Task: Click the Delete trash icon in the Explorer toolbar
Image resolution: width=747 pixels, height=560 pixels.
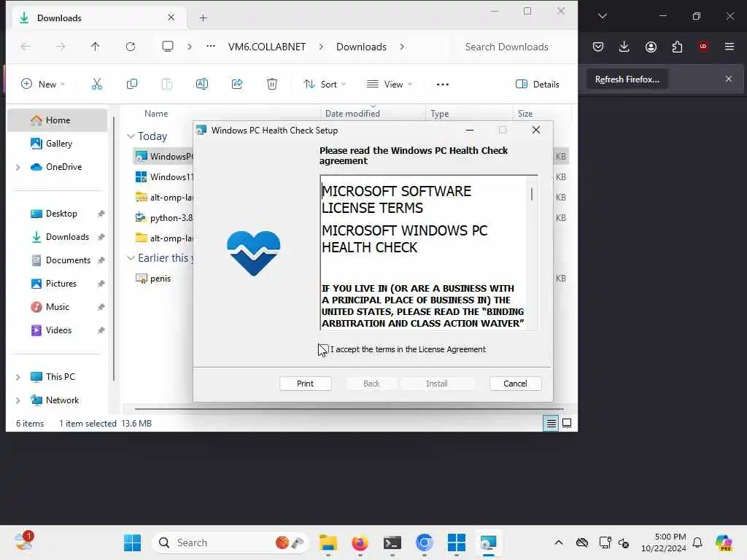Action: [272, 85]
